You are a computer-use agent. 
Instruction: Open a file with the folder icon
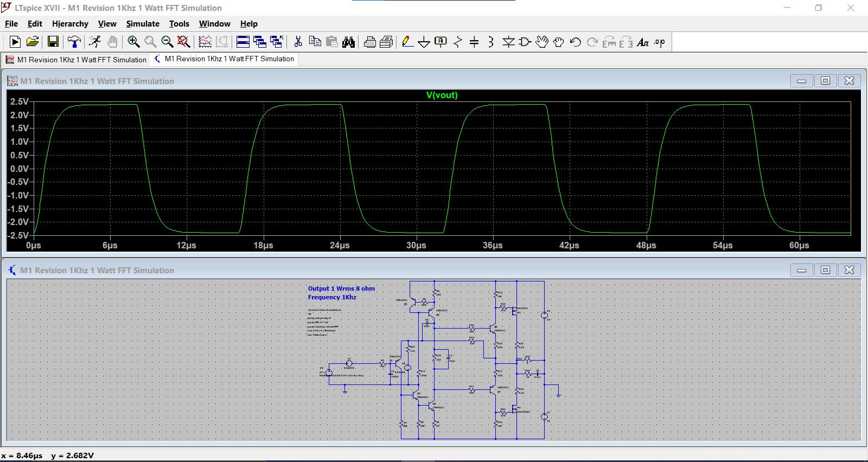pyautogui.click(x=33, y=42)
